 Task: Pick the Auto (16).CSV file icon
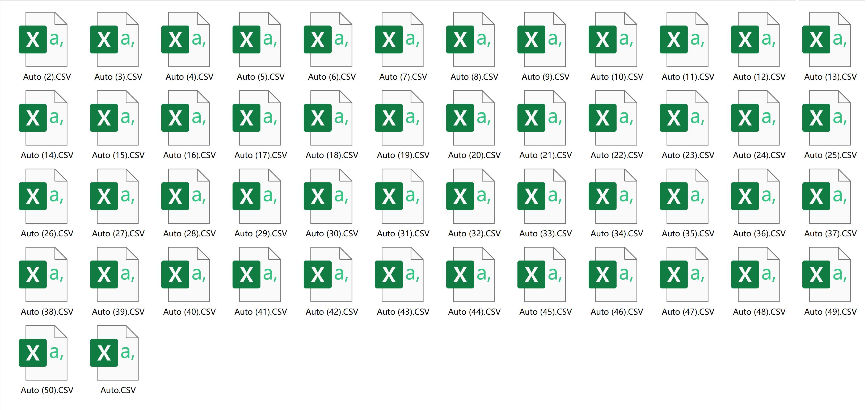click(186, 118)
